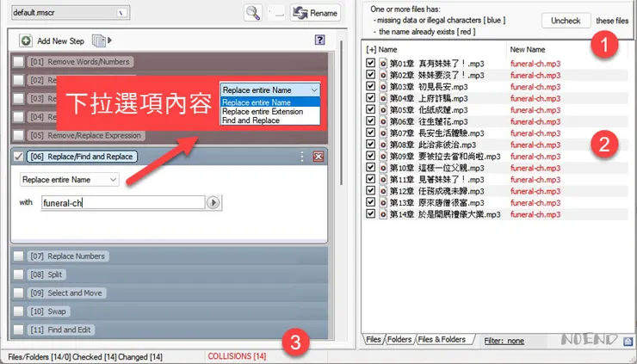
Task: Select file 第07章 長安生活體驗.mp3
Action: [436, 133]
